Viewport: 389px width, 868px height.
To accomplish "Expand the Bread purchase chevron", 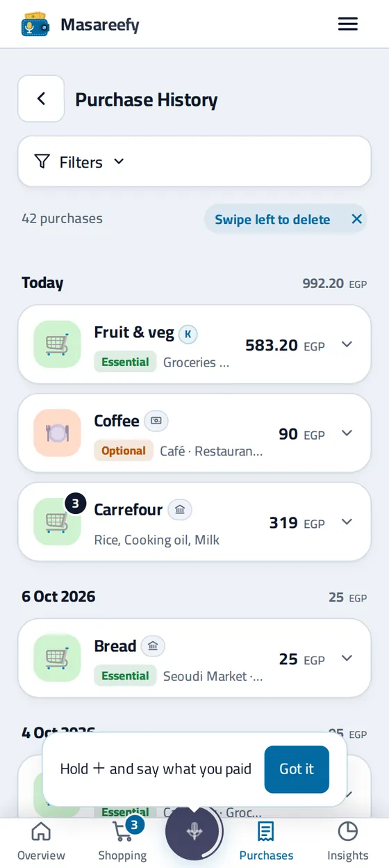I will point(347,658).
